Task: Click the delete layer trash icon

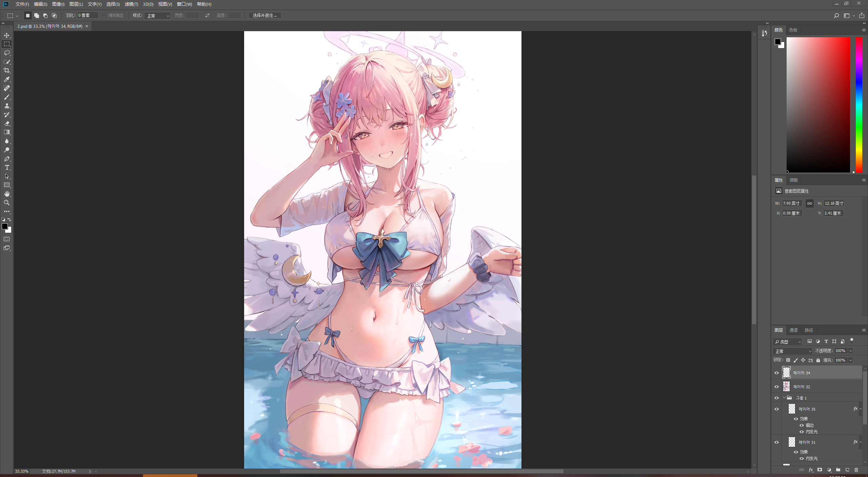Action: 856,470
